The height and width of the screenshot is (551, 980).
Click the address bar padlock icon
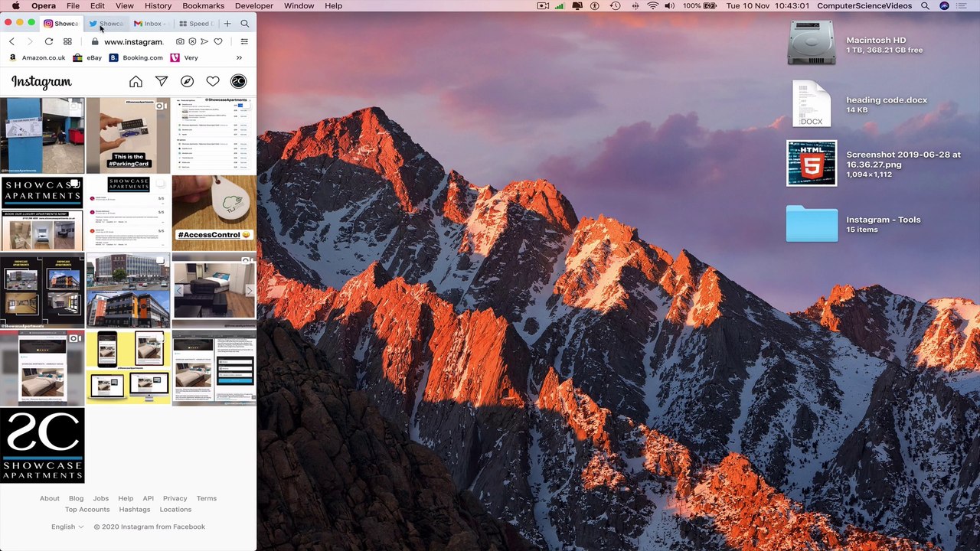tap(95, 41)
